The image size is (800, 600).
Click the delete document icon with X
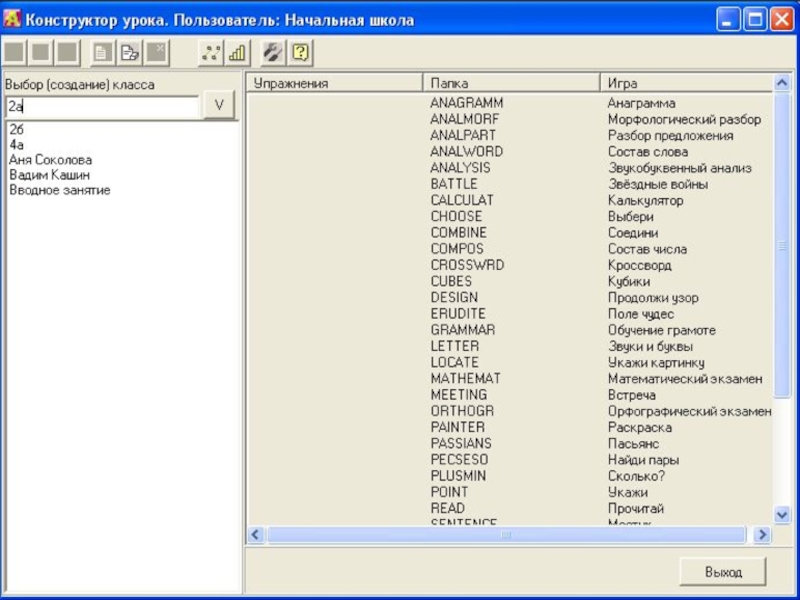[156, 53]
